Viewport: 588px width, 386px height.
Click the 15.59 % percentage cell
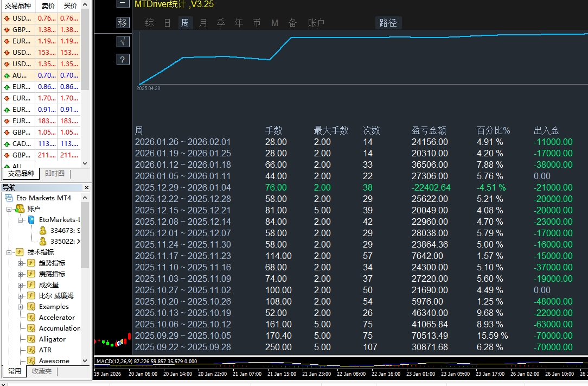[492, 336]
